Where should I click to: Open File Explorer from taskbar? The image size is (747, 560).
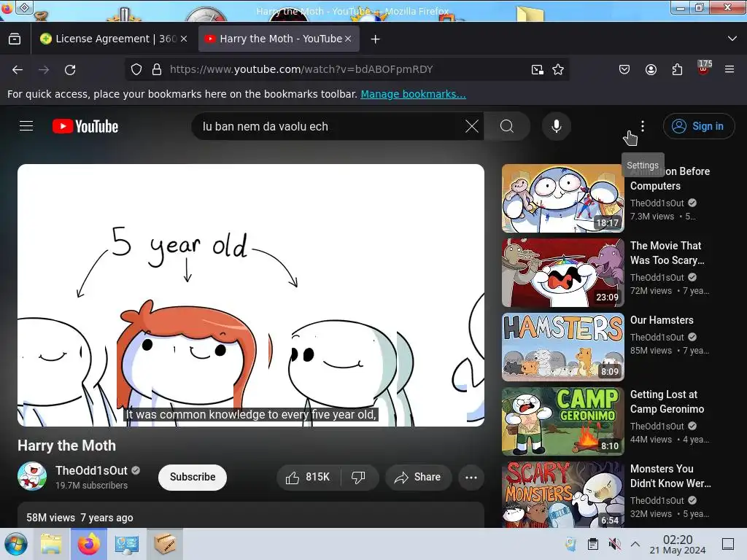(x=51, y=544)
